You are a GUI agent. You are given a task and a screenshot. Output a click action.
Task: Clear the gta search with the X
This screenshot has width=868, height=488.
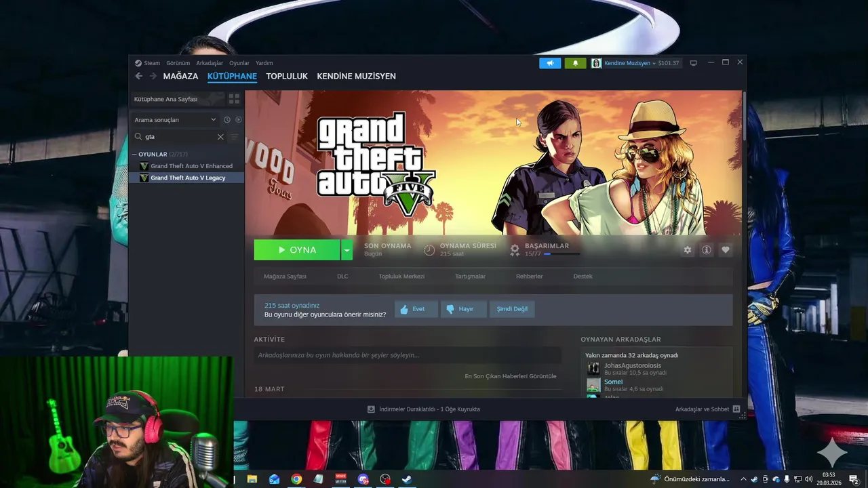[x=220, y=136]
